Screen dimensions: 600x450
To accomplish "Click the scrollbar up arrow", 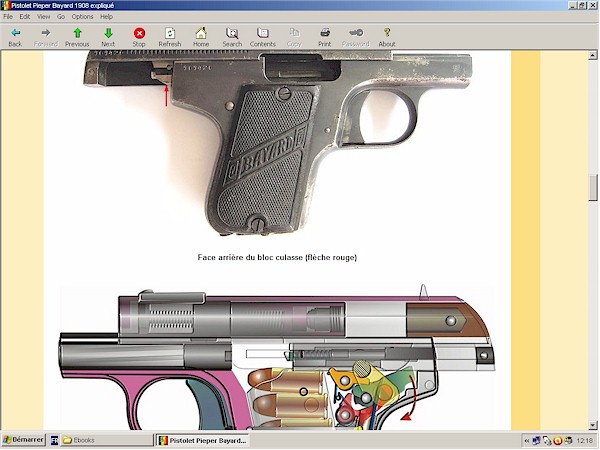I will pyautogui.click(x=593, y=55).
